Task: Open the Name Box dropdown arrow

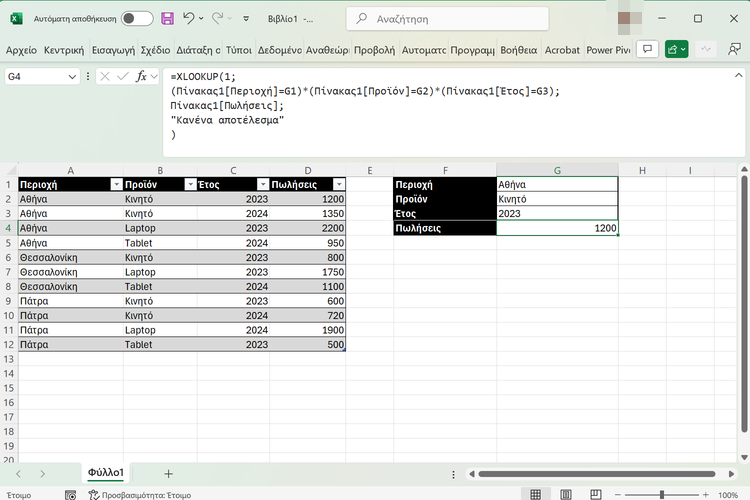Action: point(72,77)
